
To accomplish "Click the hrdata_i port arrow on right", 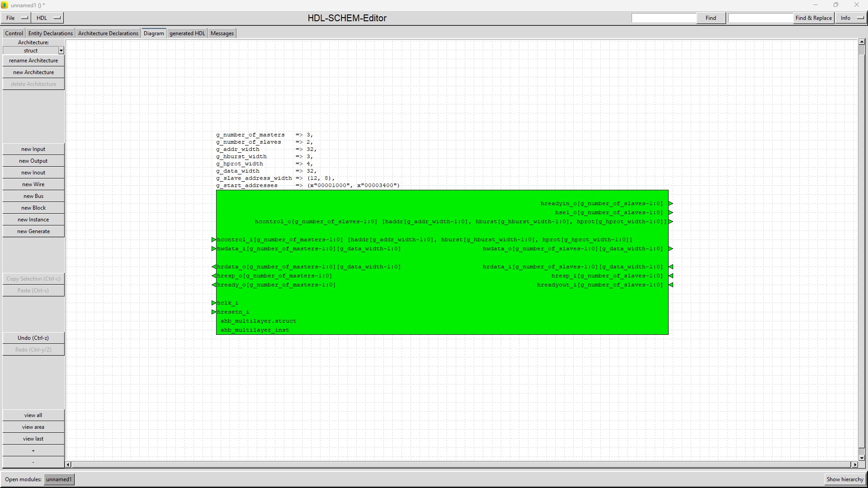I will [670, 267].
